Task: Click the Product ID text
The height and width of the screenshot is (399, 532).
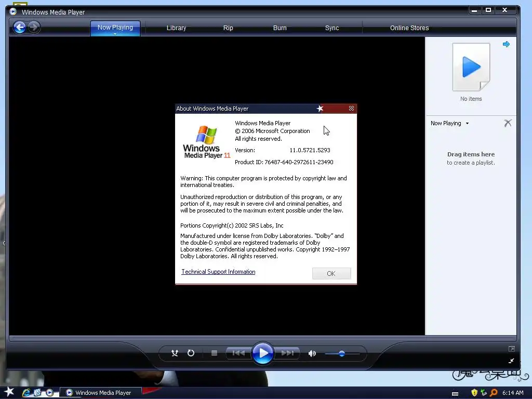Action: click(x=284, y=162)
